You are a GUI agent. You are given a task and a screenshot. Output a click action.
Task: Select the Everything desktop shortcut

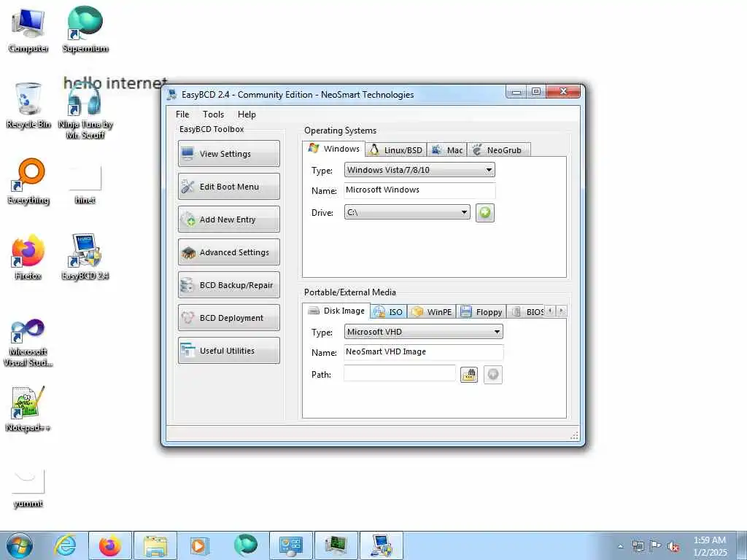click(28, 182)
